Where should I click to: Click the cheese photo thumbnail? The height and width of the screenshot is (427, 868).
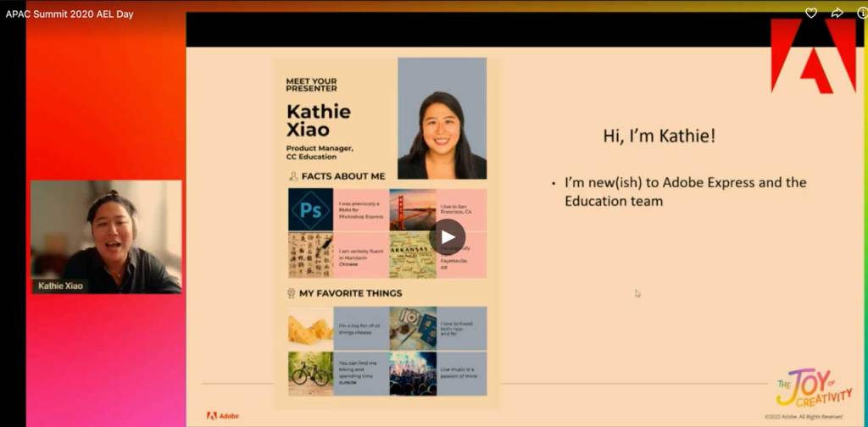tap(310, 329)
